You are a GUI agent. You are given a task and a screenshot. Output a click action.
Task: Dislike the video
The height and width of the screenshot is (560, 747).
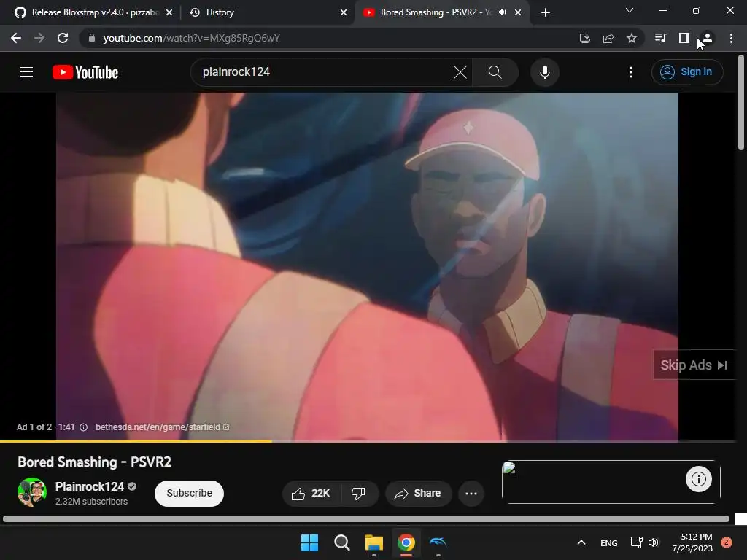point(358,494)
